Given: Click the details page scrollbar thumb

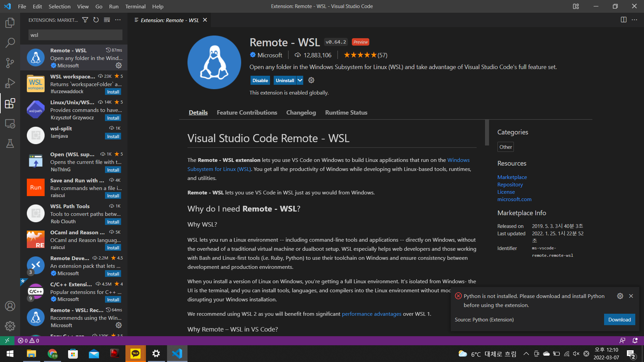Looking at the screenshot, I should coord(487,132).
